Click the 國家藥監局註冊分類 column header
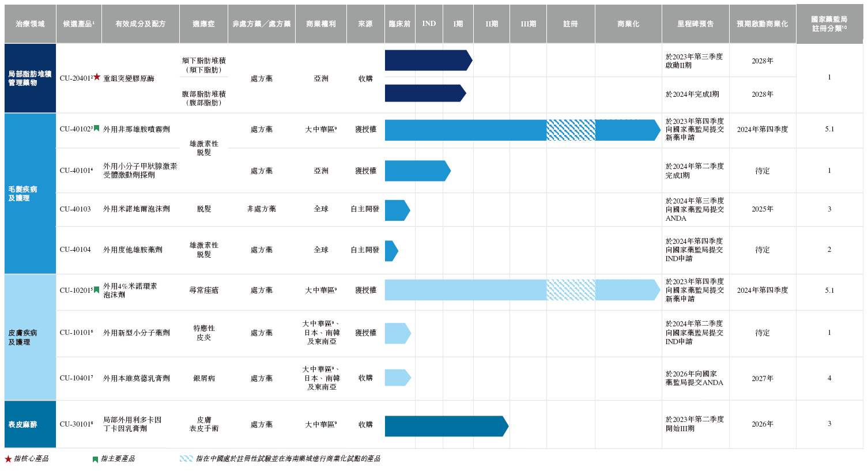This screenshot has width=868, height=471. click(829, 24)
